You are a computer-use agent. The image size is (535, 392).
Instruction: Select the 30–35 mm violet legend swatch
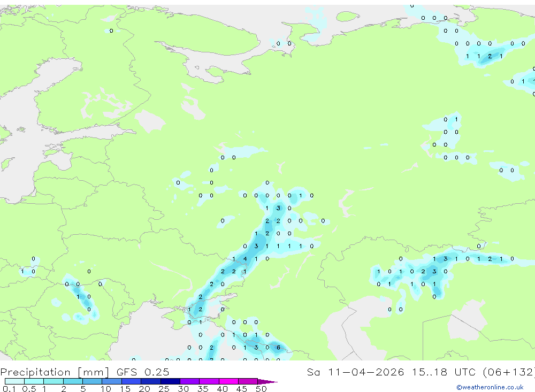[190, 381]
